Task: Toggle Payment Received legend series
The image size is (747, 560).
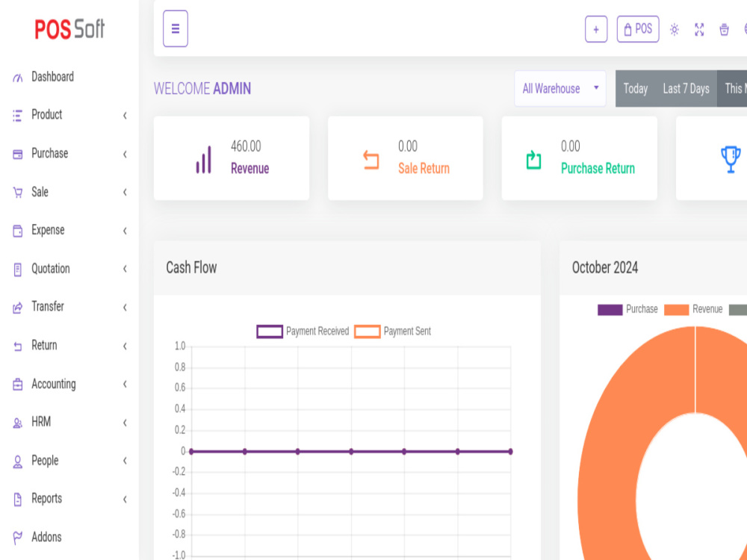Action: (x=303, y=332)
